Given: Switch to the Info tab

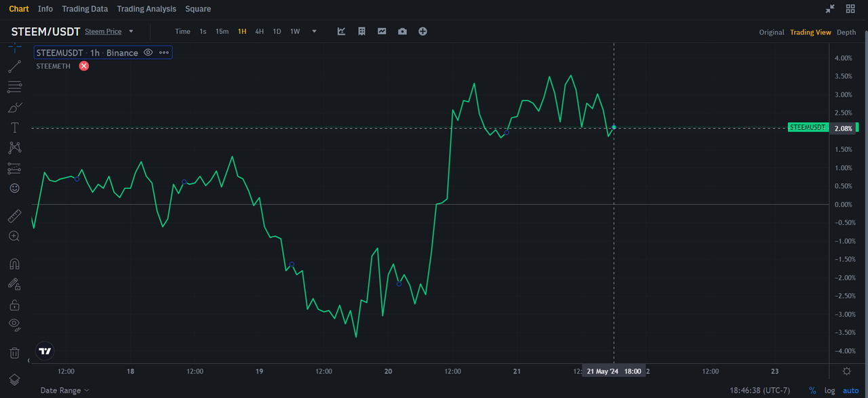Looking at the screenshot, I should point(45,9).
